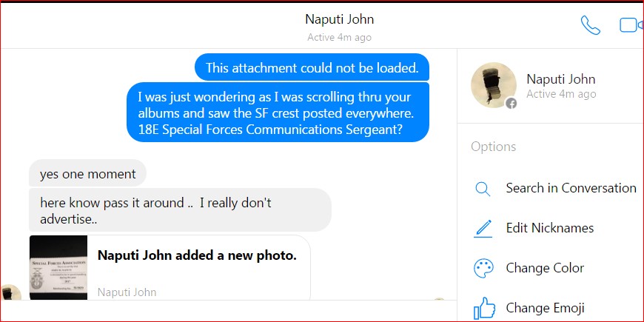Click sender avatar beside the shared photo

click(10, 293)
